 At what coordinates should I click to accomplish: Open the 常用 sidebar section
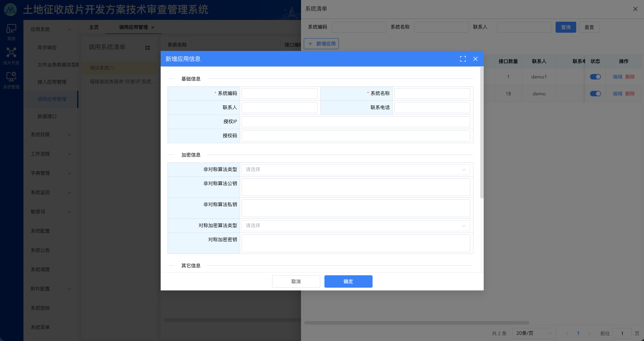[x=11, y=32]
